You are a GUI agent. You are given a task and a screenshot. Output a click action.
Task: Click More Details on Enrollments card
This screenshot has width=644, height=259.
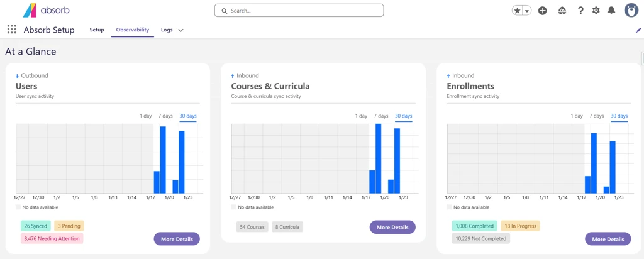[x=608, y=239]
